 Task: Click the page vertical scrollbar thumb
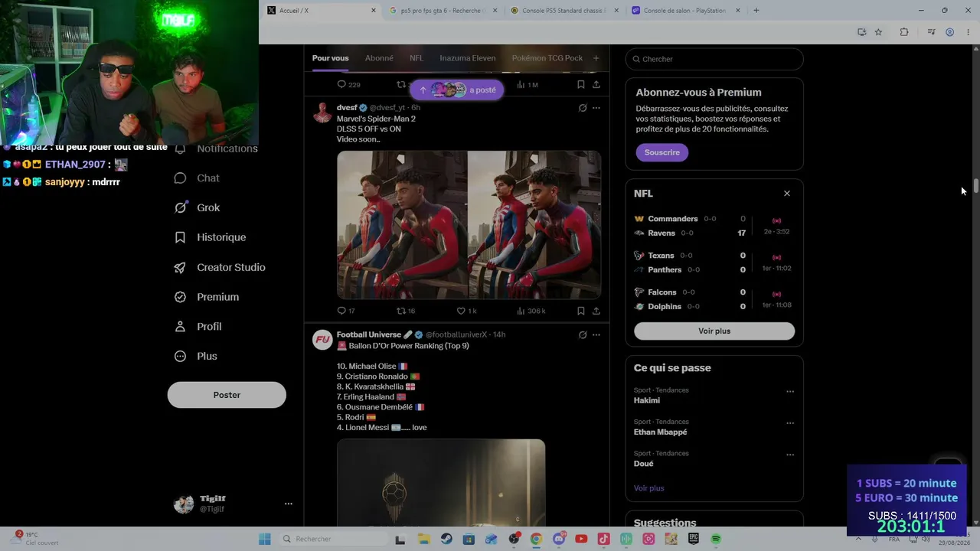pos(976,187)
